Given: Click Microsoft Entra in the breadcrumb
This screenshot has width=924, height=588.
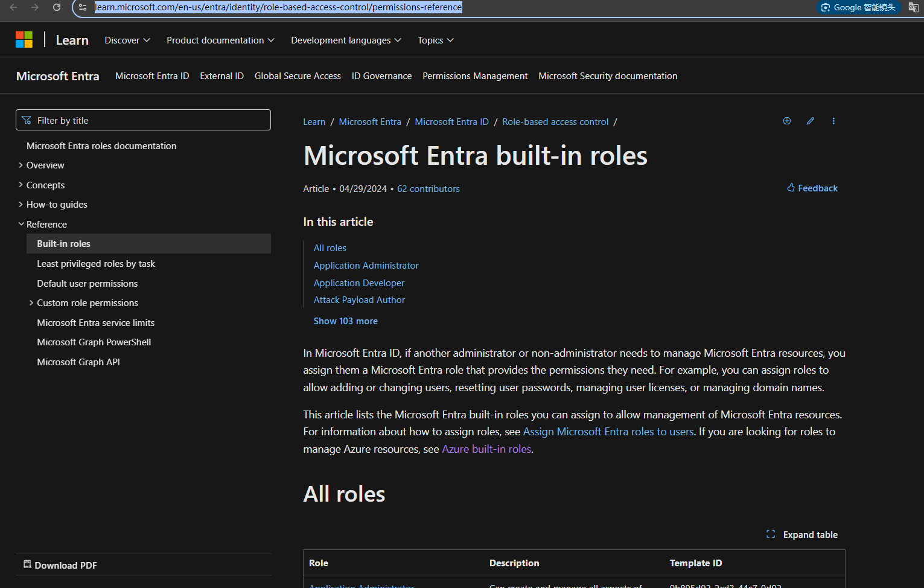Looking at the screenshot, I should pos(370,122).
